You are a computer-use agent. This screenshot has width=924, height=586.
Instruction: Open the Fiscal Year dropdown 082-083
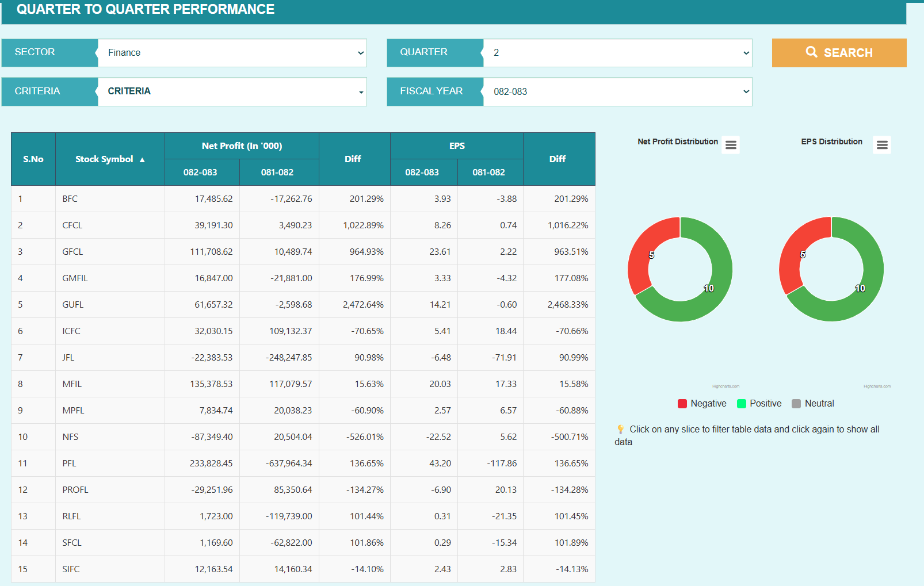click(617, 92)
